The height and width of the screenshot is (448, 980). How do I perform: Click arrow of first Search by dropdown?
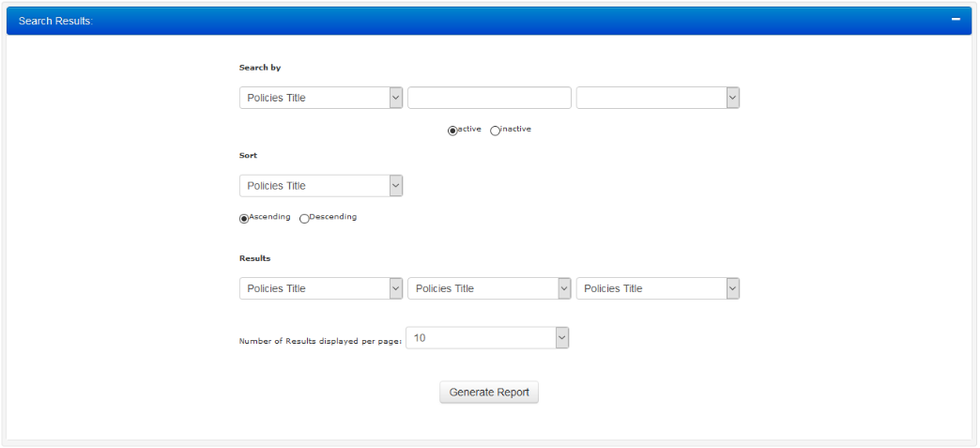tap(395, 98)
